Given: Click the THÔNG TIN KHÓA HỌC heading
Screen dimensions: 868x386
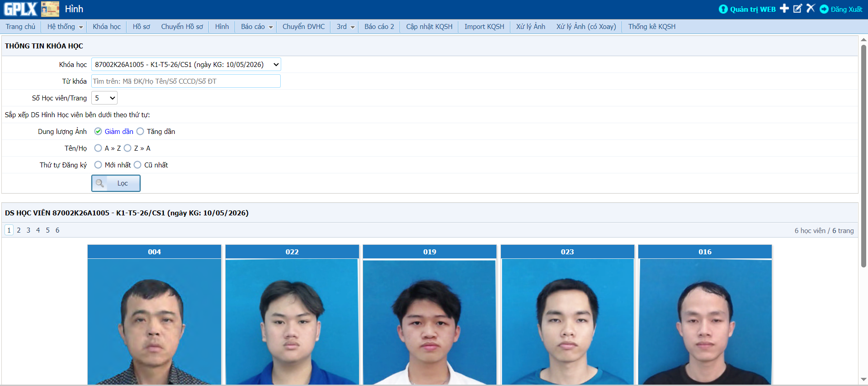Looking at the screenshot, I should click(44, 46).
